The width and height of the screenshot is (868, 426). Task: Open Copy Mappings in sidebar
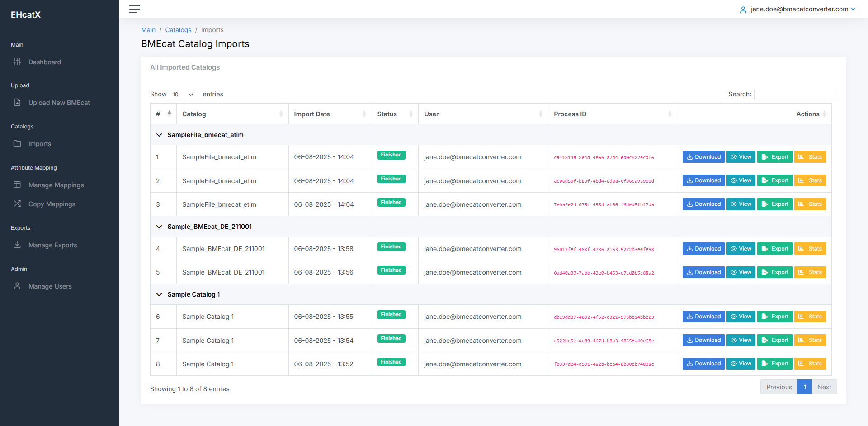point(52,204)
